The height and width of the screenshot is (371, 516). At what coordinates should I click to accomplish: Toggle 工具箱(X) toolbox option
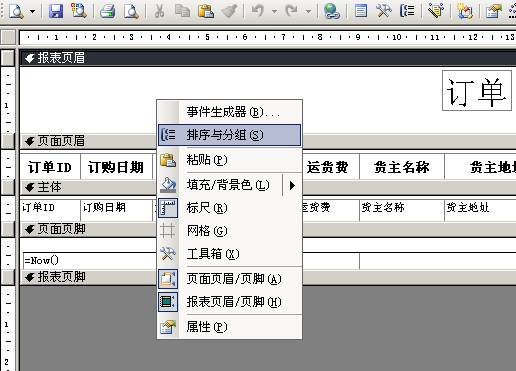(x=230, y=254)
